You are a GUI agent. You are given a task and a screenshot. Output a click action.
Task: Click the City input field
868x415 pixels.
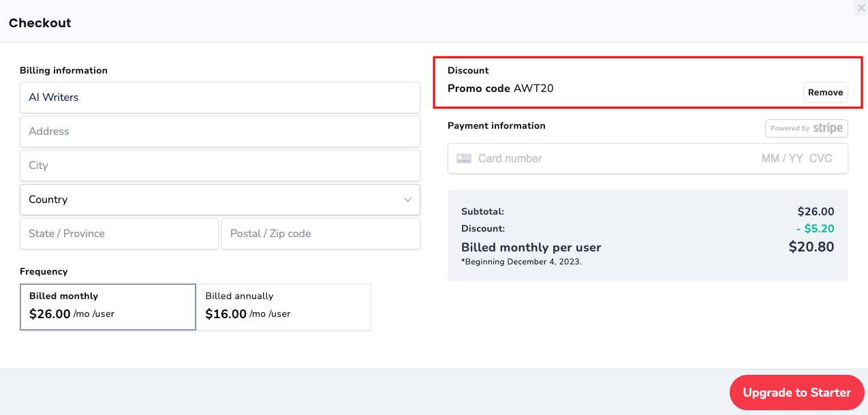pos(219,166)
